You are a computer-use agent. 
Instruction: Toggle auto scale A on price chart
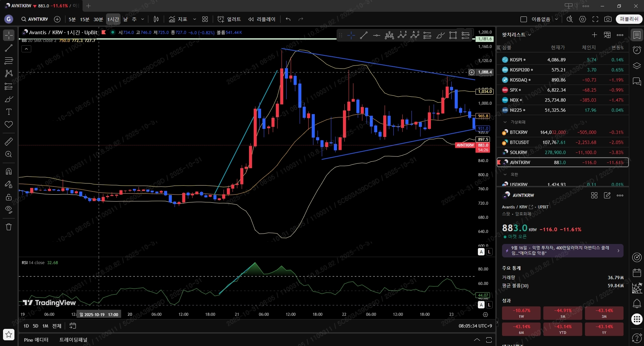coord(481,252)
